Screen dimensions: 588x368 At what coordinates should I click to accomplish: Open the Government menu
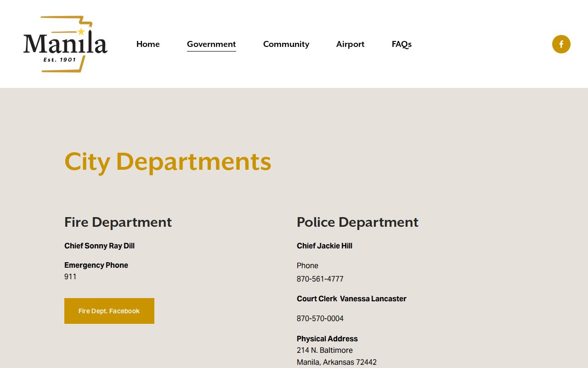pos(211,44)
